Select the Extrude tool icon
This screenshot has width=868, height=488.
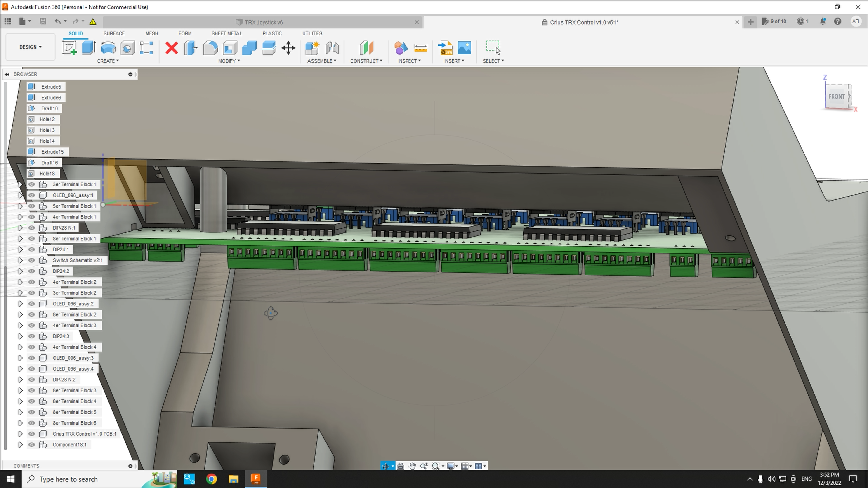pyautogui.click(x=89, y=48)
